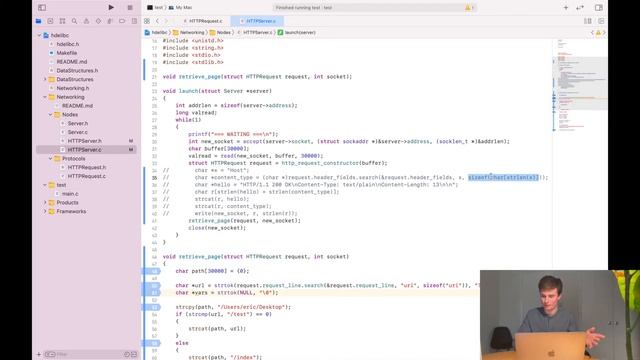Screen dimensions: 640x360
Task: Add editor on right
Action: [x=601, y=21]
